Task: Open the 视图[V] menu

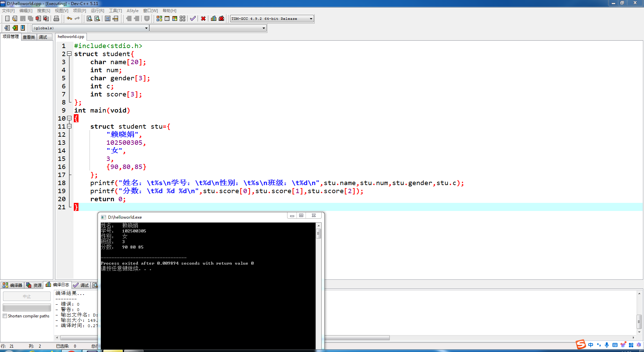Action: [62, 11]
